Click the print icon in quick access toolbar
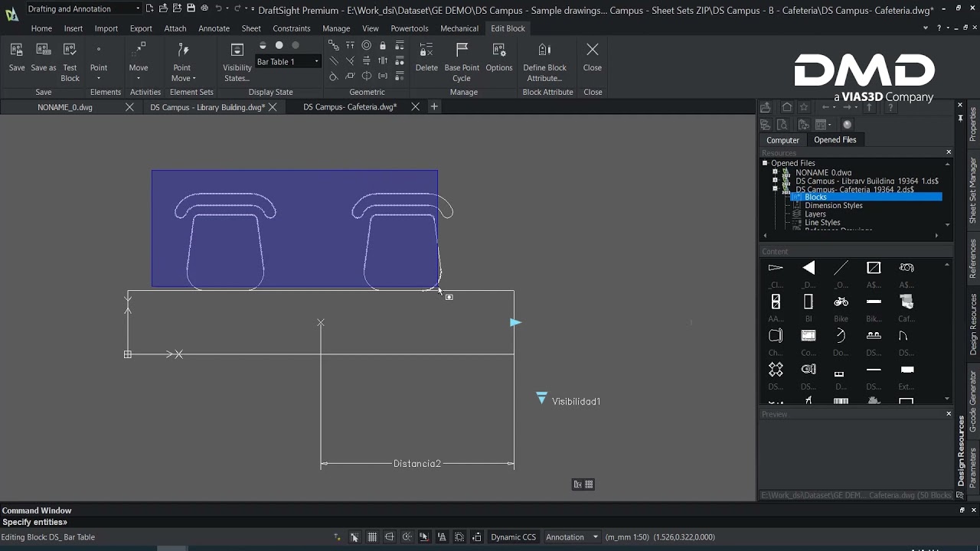The image size is (980, 551). [x=204, y=8]
